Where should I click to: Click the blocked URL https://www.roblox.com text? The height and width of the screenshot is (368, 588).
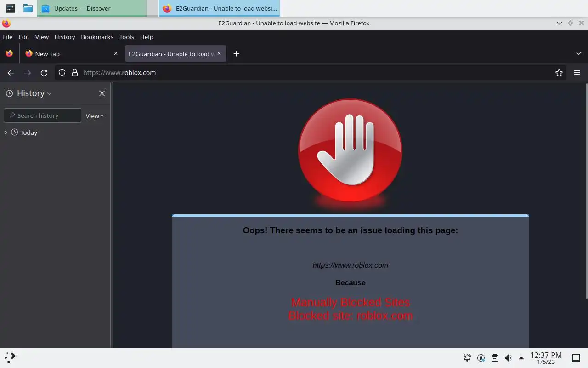351,265
